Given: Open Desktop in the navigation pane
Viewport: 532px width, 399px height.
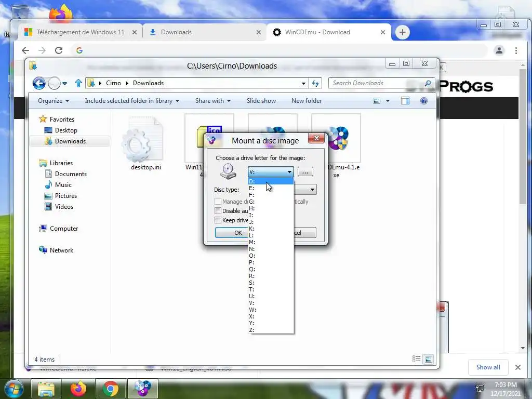Looking at the screenshot, I should (66, 130).
